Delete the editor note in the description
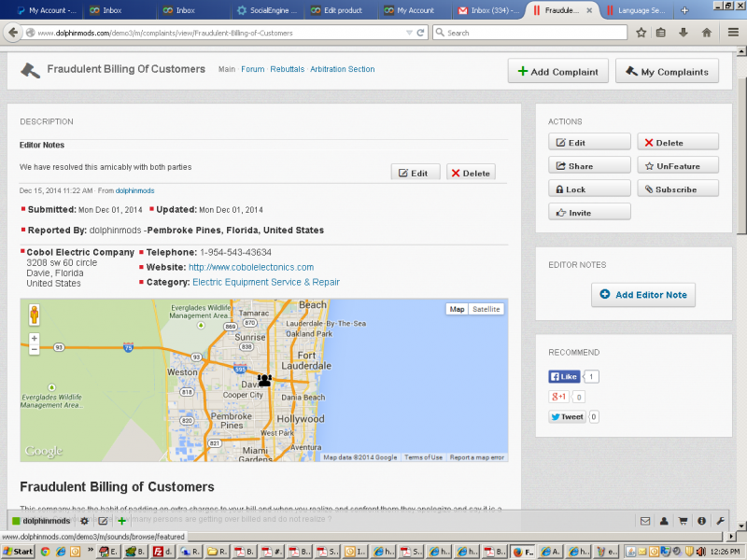 click(472, 173)
